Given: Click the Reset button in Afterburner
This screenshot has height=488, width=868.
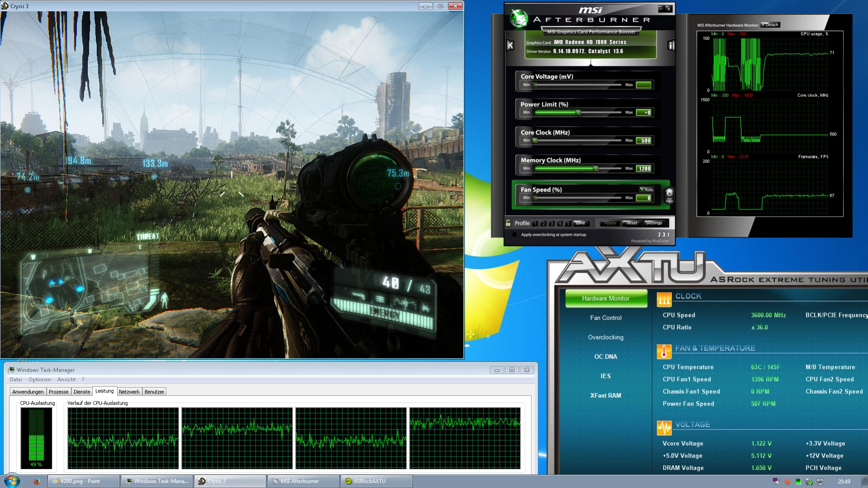Looking at the screenshot, I should click(631, 223).
